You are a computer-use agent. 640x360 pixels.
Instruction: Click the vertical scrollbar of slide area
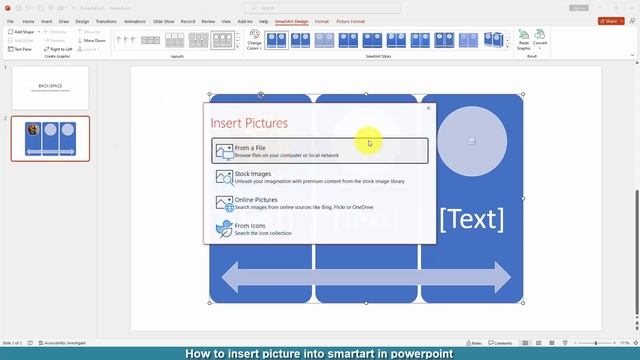tap(637, 252)
